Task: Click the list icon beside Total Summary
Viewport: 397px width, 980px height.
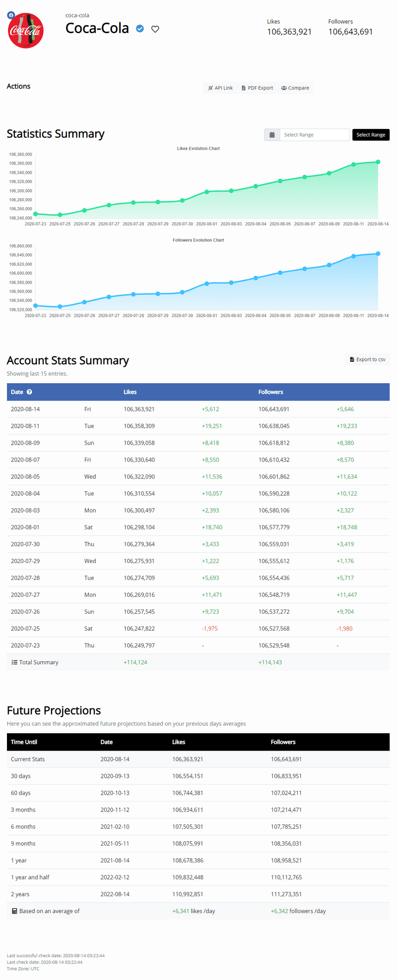Action: coord(14,662)
